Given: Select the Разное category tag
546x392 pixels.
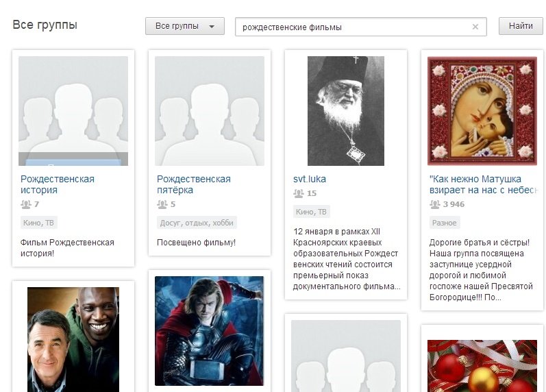Looking at the screenshot, I should (x=445, y=223).
